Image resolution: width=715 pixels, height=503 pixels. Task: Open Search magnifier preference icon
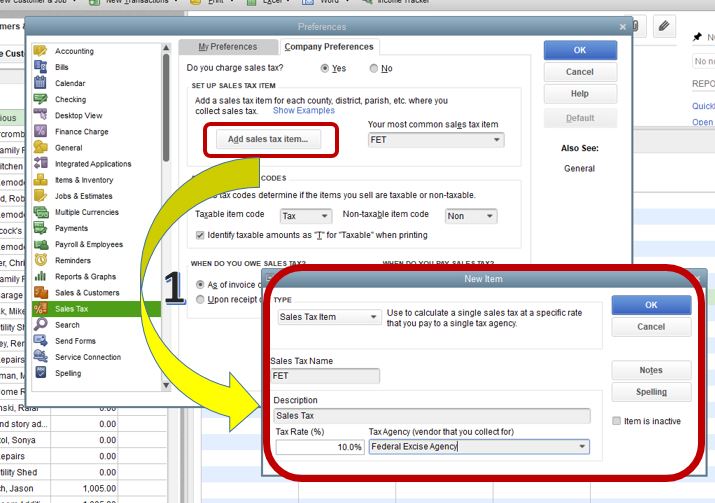[40, 325]
